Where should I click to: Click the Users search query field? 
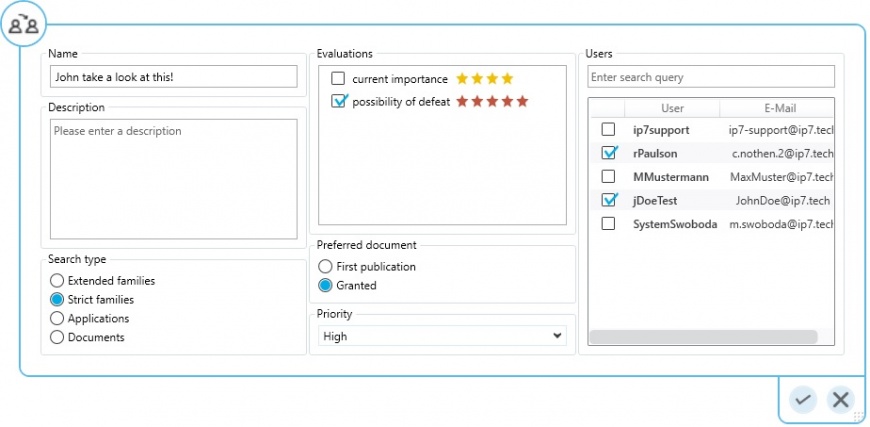[x=711, y=77]
